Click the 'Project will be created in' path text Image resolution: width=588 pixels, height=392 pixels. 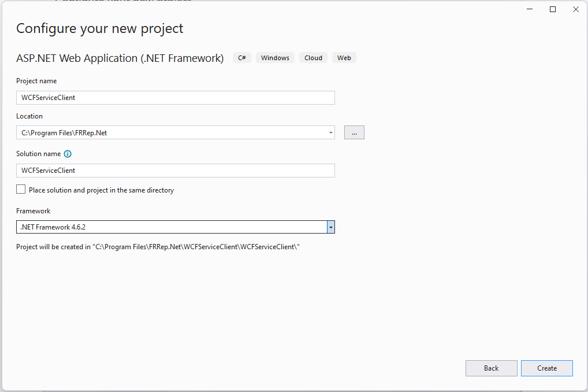[158, 247]
